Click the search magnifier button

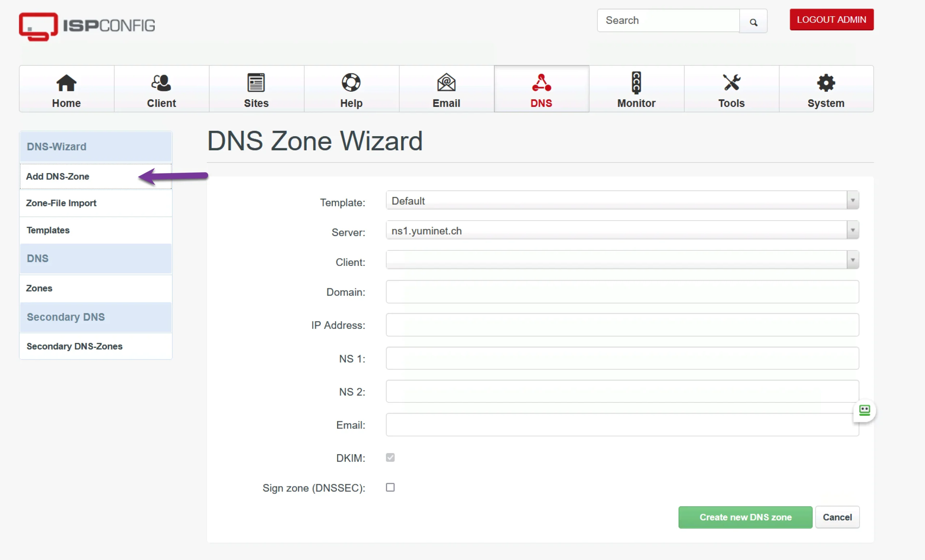[x=753, y=21]
